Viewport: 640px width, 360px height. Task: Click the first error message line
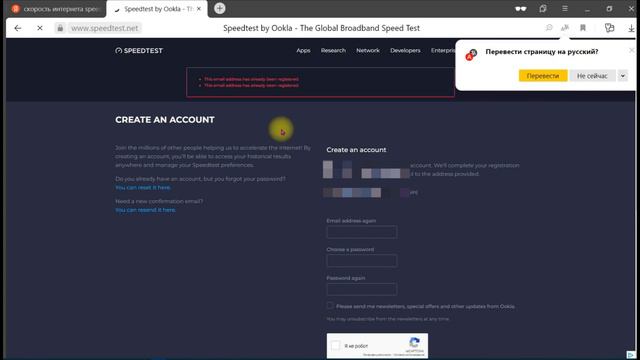pyautogui.click(x=251, y=79)
